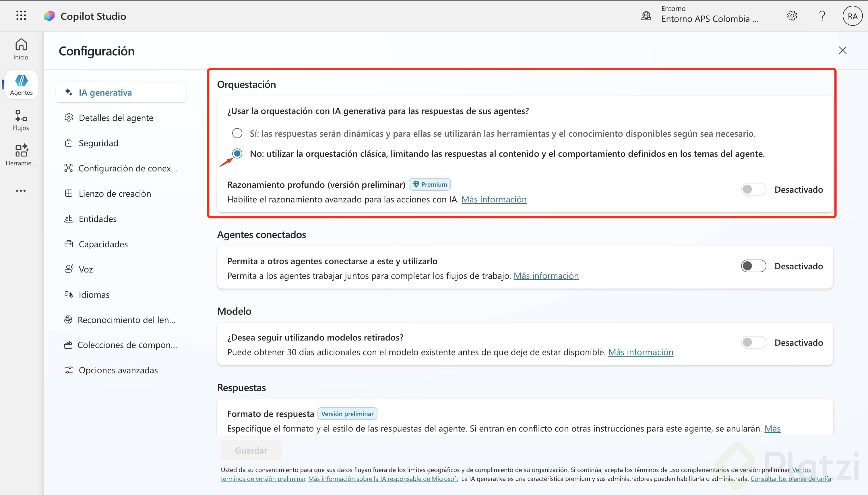Expand the more options ellipsis in left rail
Viewport: 868px width, 495px height.
click(21, 191)
